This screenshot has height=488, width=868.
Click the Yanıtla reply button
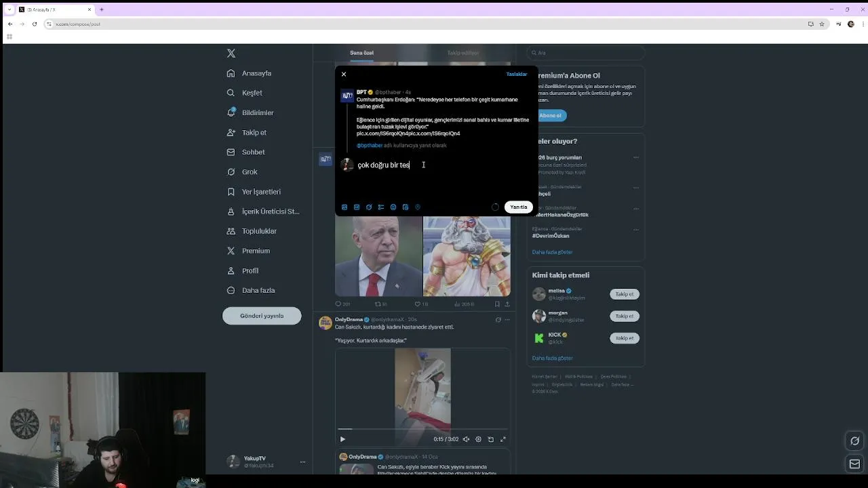click(519, 207)
